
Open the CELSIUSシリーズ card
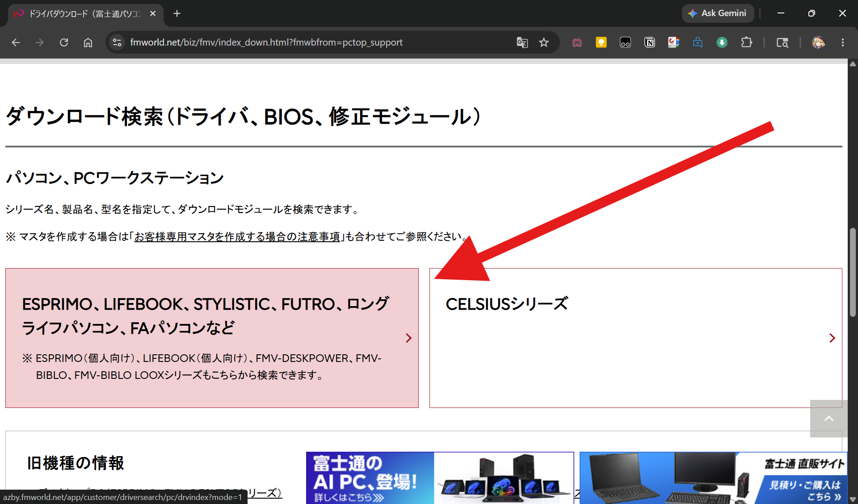[635, 338]
